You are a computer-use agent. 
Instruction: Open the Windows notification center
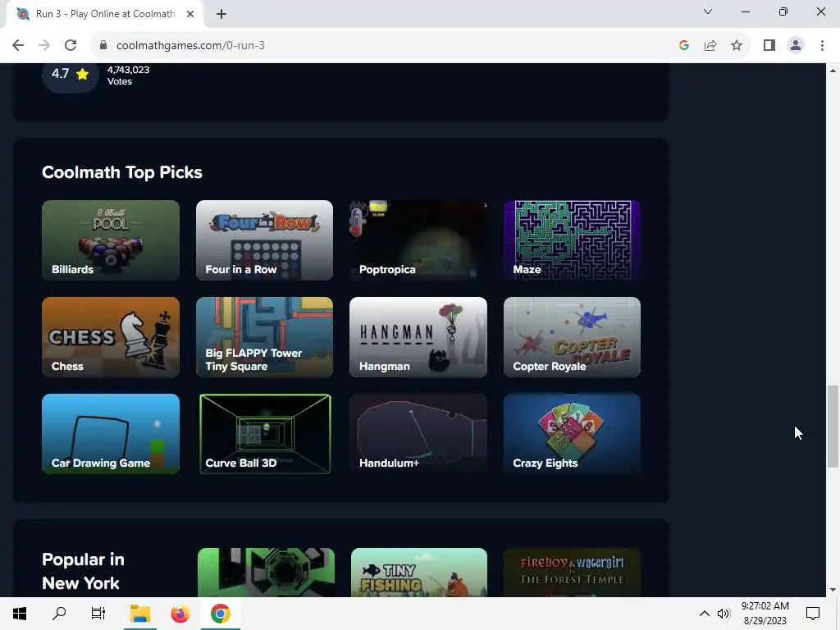[x=813, y=614]
